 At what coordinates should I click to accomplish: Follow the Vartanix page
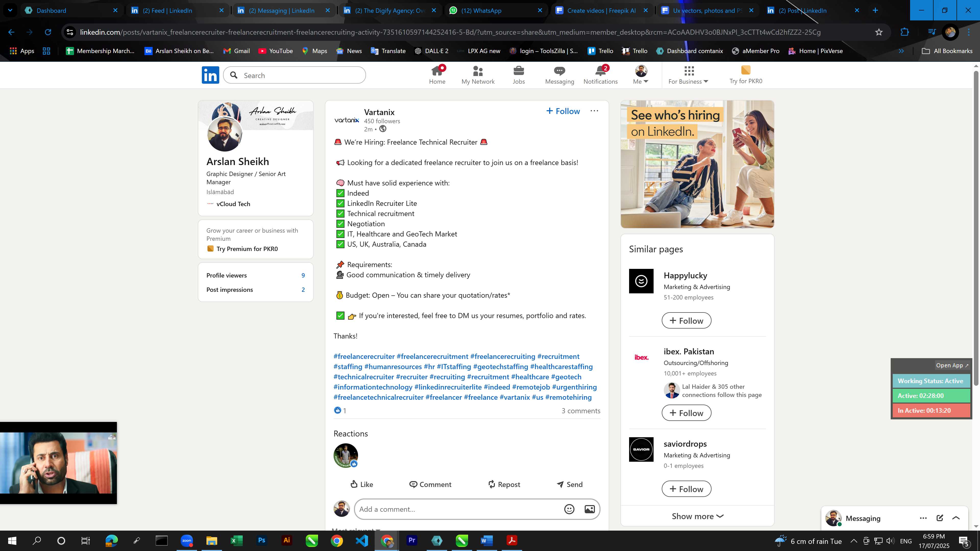(x=563, y=111)
